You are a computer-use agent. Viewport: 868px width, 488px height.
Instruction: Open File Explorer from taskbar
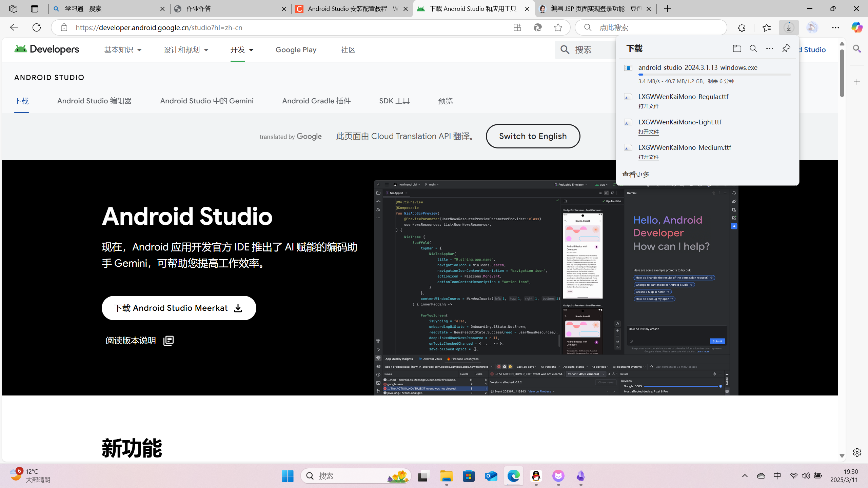(x=446, y=476)
